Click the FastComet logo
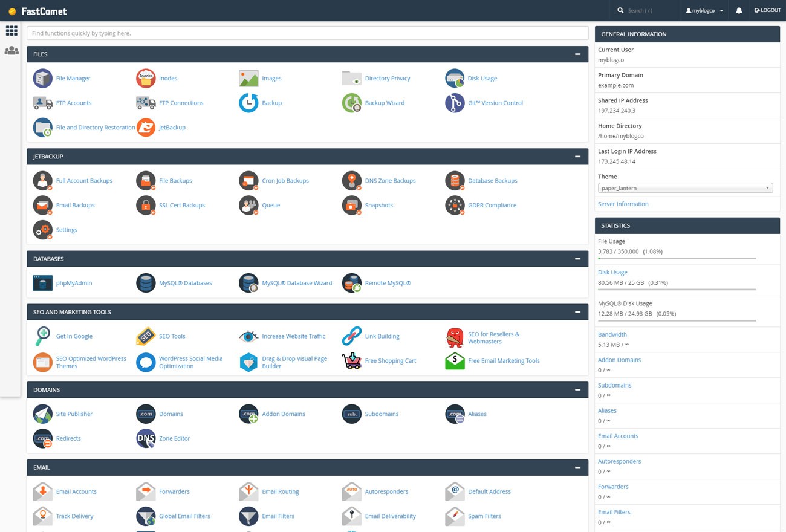The height and width of the screenshot is (532, 786). click(37, 11)
